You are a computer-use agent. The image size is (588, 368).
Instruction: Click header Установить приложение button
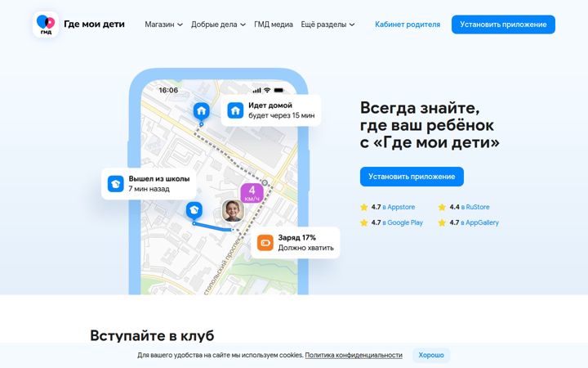(503, 25)
